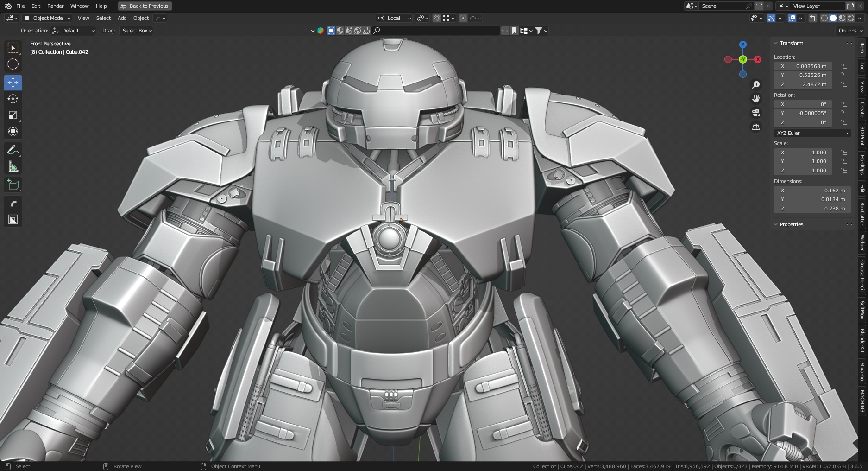
Task: Open the Window menu
Action: click(79, 6)
